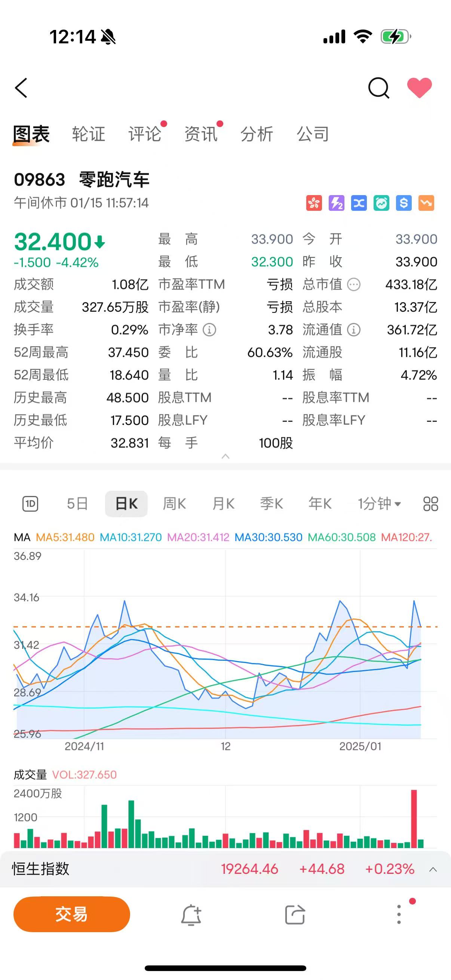Select the 日K chart period

coord(126,504)
